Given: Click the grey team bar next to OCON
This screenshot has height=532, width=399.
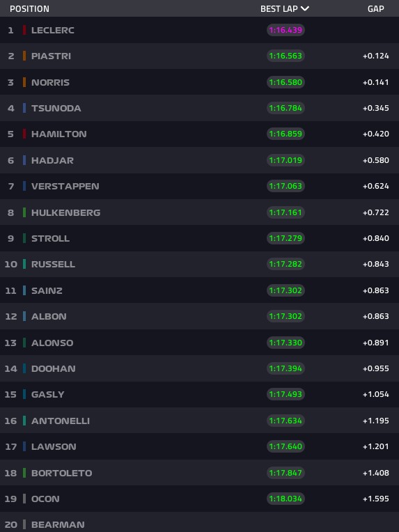Looking at the screenshot, I should (24, 499).
